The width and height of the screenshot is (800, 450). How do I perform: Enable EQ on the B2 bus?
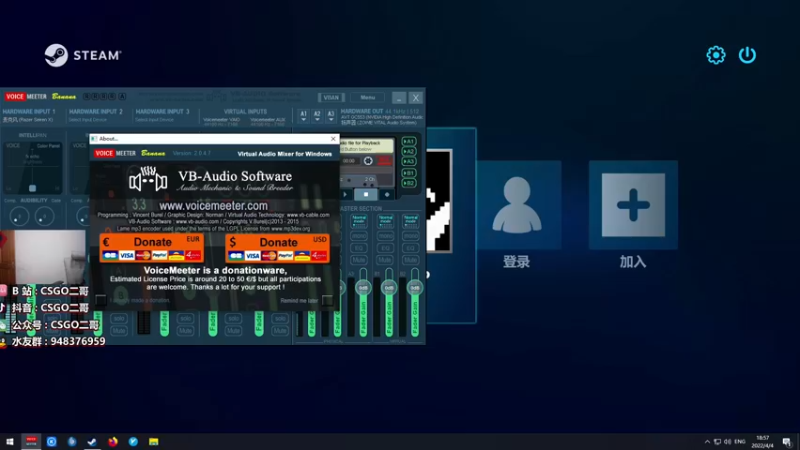click(x=411, y=248)
